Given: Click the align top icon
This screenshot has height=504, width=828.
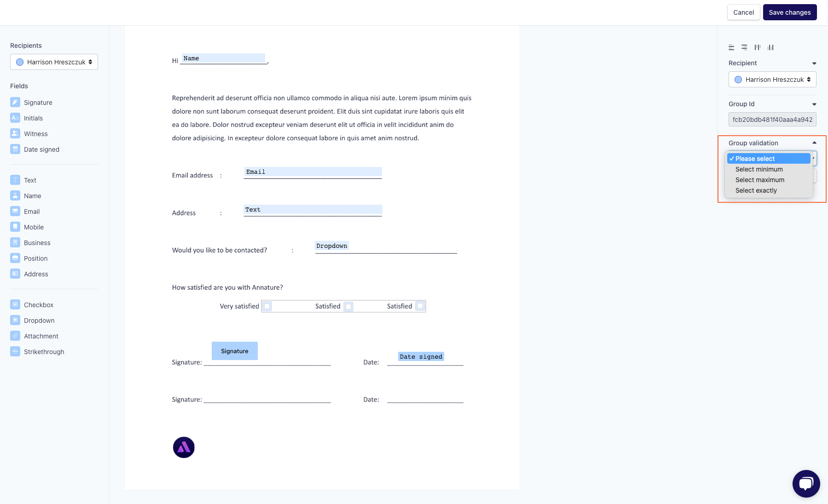Looking at the screenshot, I should click(x=758, y=47).
